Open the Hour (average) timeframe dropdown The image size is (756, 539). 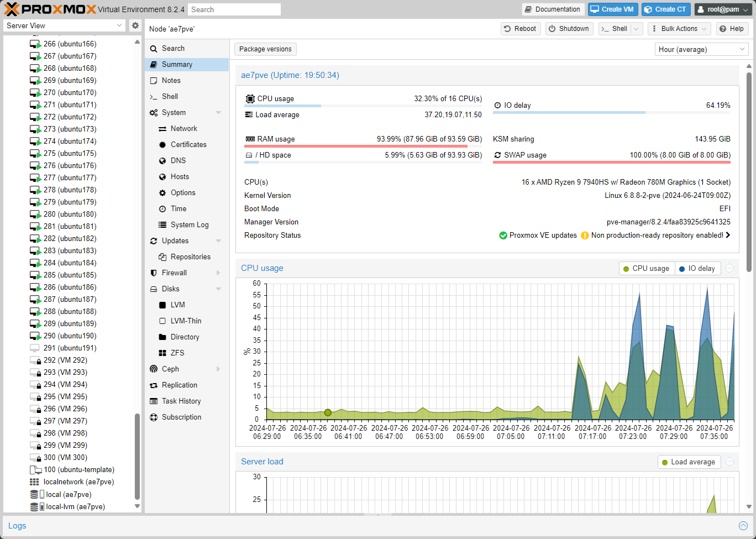tap(701, 49)
